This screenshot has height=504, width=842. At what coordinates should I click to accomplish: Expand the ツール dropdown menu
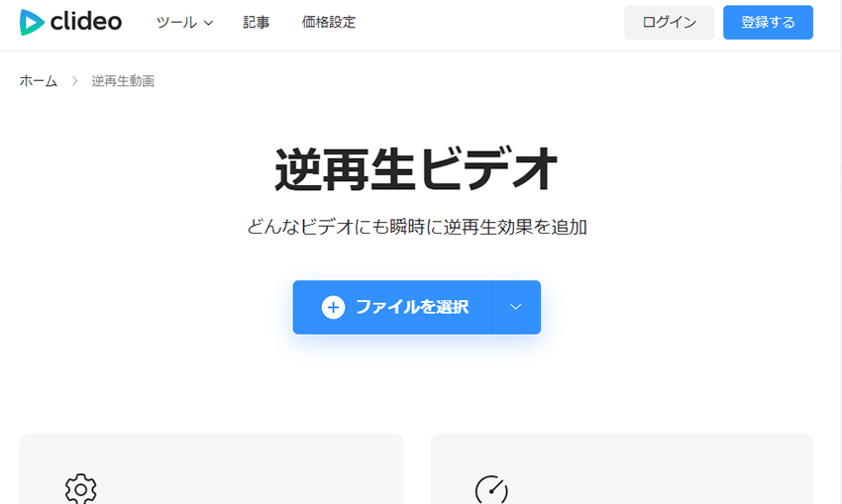coord(184,23)
